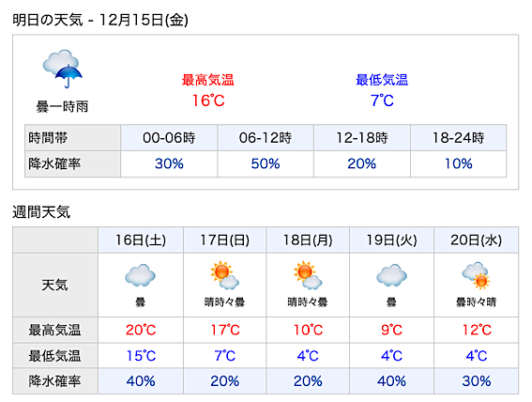The height and width of the screenshot is (402, 532).
Task: Click the 12-18時 time slot header
Action: click(362, 137)
